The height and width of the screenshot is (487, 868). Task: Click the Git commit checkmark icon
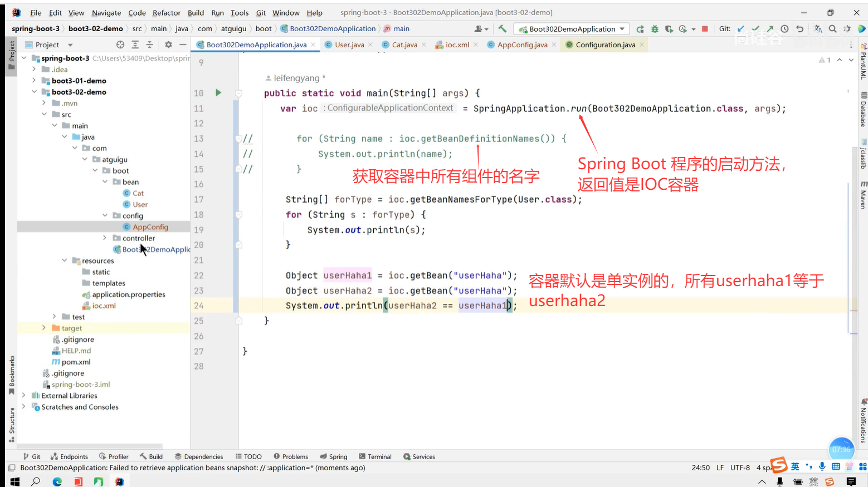point(755,29)
